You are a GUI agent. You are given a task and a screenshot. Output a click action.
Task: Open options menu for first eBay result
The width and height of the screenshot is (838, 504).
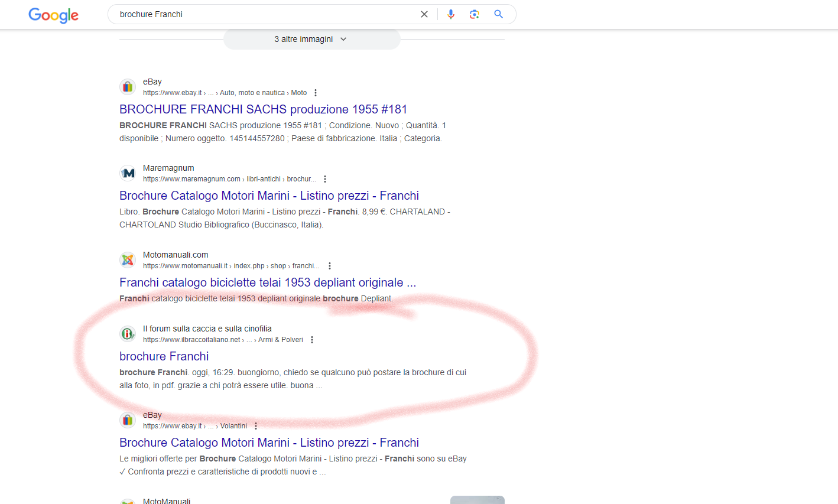point(316,93)
